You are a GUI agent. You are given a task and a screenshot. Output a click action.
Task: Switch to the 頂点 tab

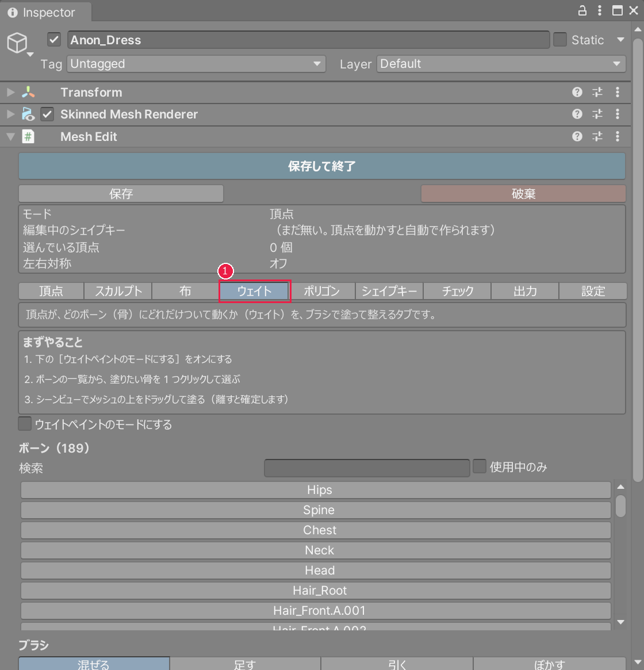click(51, 291)
